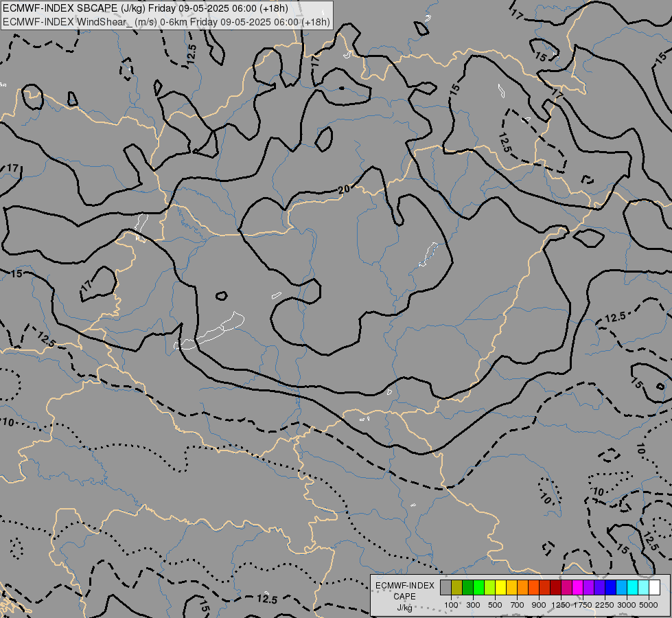
Task: Click the pure yellow legend swatch
Action: [x=500, y=587]
